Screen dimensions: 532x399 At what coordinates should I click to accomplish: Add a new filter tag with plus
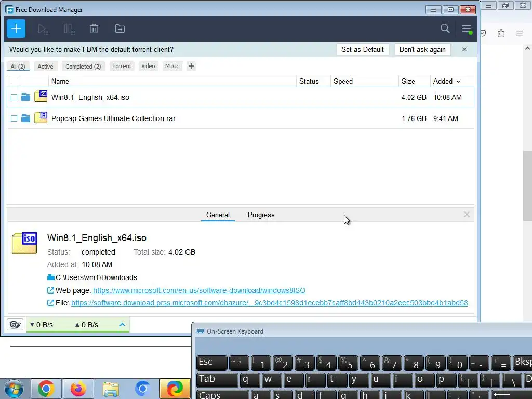[x=191, y=66]
